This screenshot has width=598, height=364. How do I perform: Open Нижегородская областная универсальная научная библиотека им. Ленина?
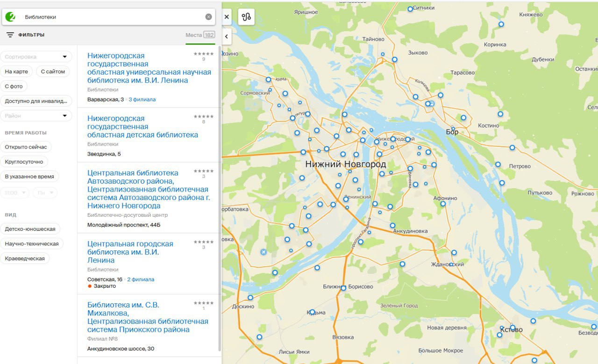tap(149, 68)
